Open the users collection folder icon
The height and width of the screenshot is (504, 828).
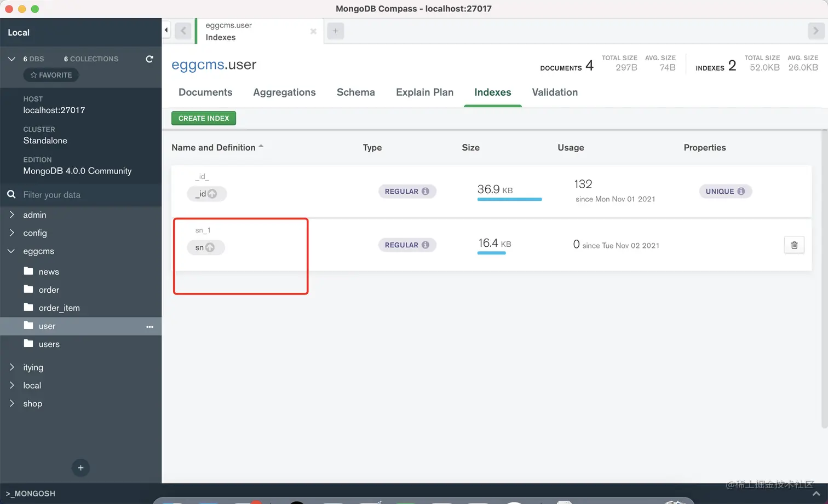coord(29,344)
